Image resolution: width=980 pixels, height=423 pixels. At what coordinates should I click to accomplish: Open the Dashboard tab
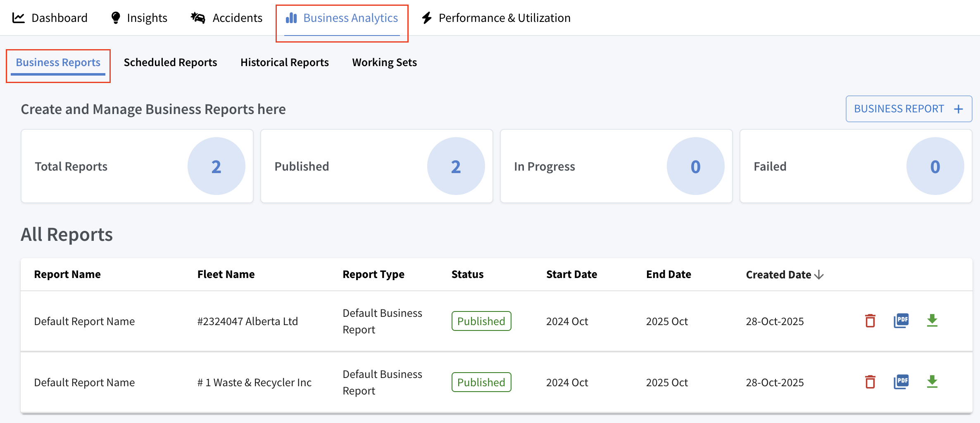pos(50,18)
